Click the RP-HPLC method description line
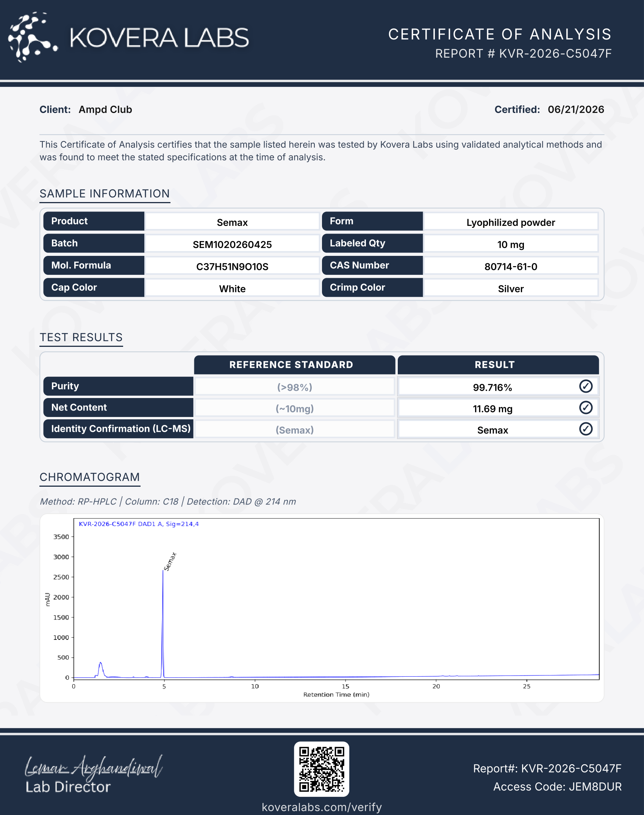644x815 pixels. (x=168, y=502)
